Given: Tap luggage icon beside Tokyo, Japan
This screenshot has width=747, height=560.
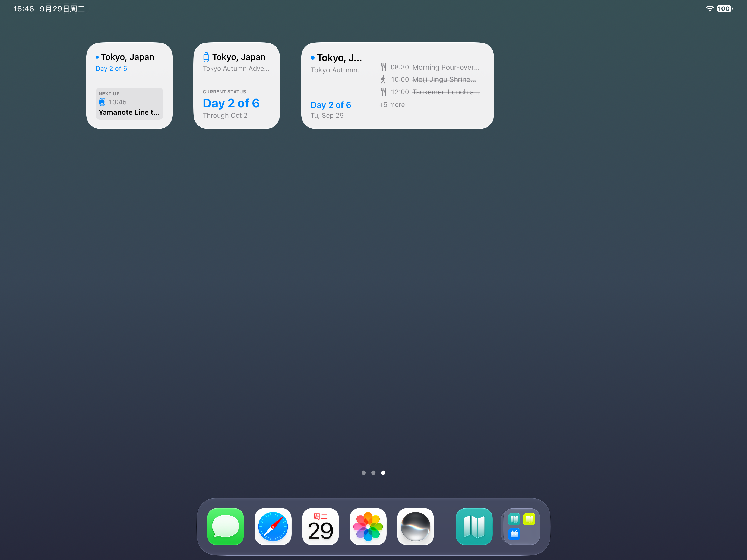Looking at the screenshot, I should click(206, 57).
